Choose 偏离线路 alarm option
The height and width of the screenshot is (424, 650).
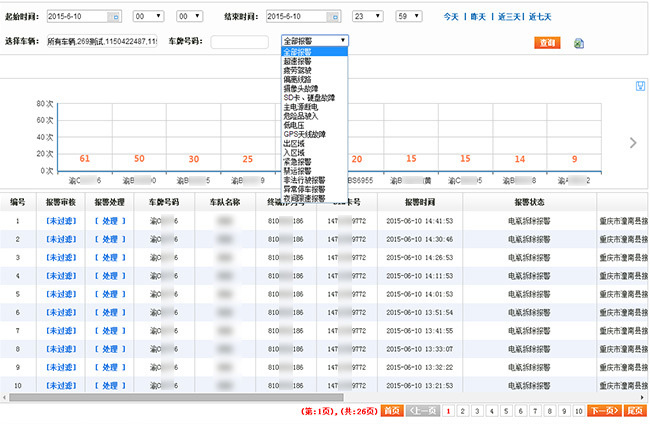(x=297, y=80)
